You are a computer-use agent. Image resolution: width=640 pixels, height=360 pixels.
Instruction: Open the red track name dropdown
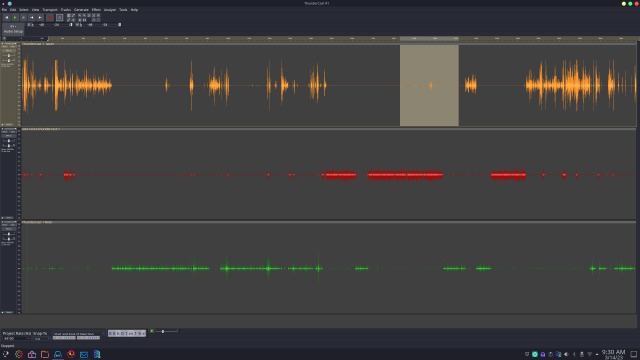tap(10, 129)
